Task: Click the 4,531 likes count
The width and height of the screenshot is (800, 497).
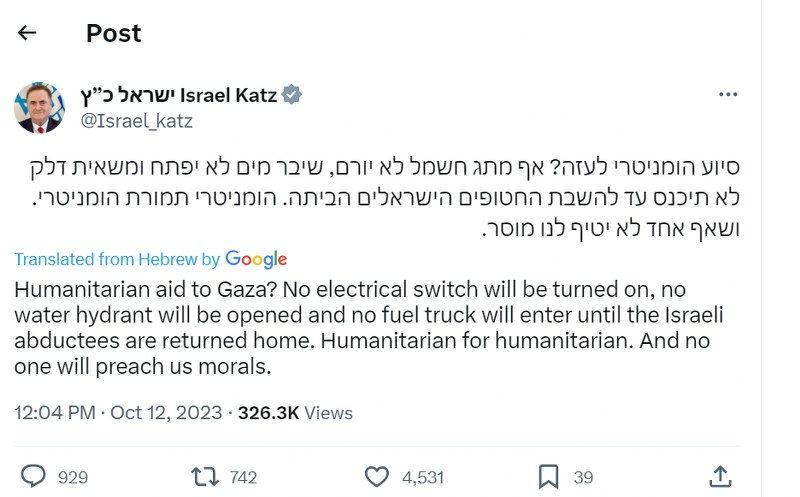Action: pos(422,477)
